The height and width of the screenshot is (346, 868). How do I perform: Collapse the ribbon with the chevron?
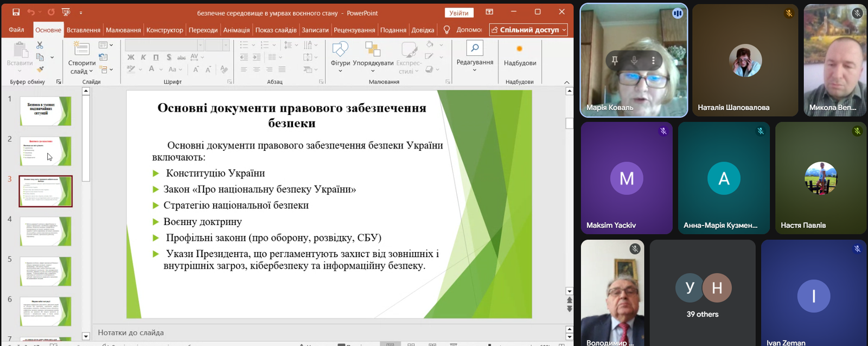coord(567,82)
